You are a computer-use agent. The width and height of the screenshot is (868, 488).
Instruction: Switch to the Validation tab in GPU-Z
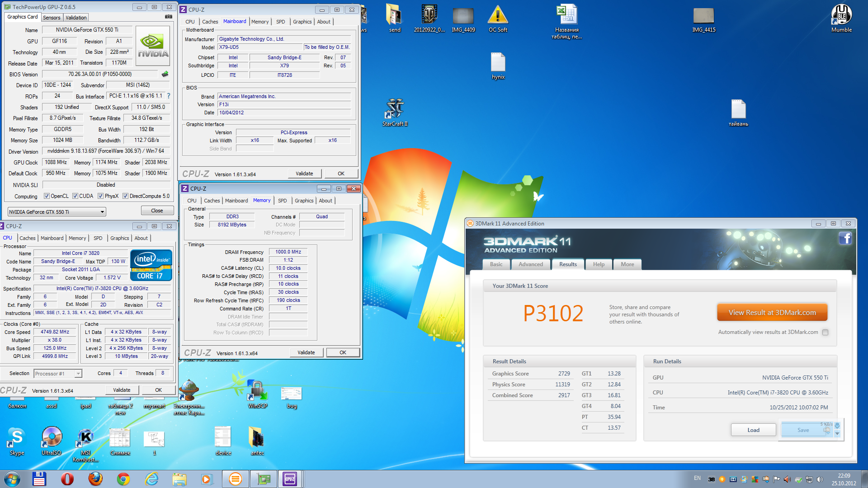[76, 18]
